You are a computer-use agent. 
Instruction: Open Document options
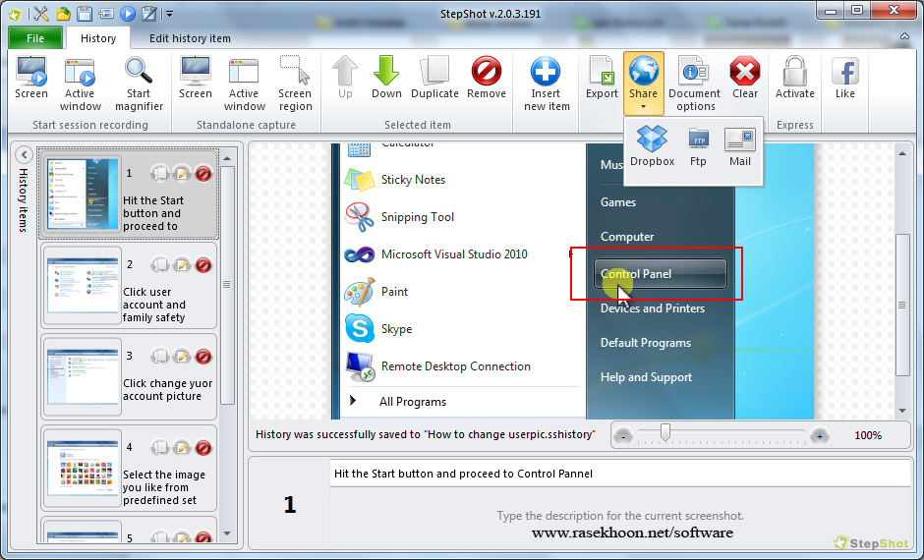click(x=695, y=84)
